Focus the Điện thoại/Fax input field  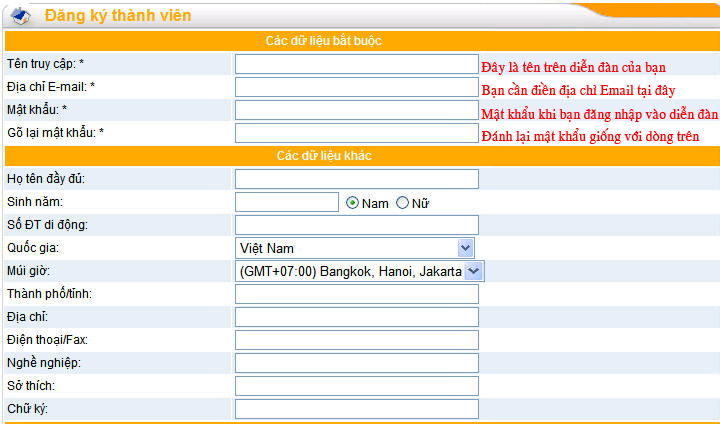click(x=357, y=340)
